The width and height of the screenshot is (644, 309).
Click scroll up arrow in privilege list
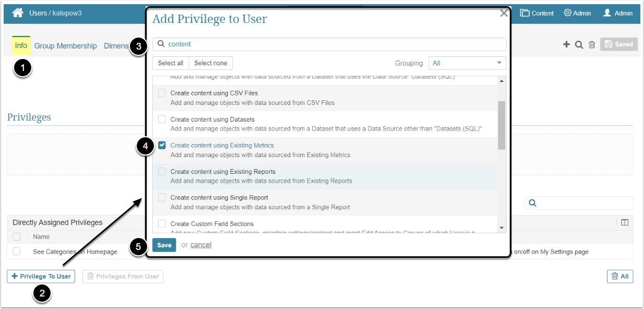pos(502,81)
